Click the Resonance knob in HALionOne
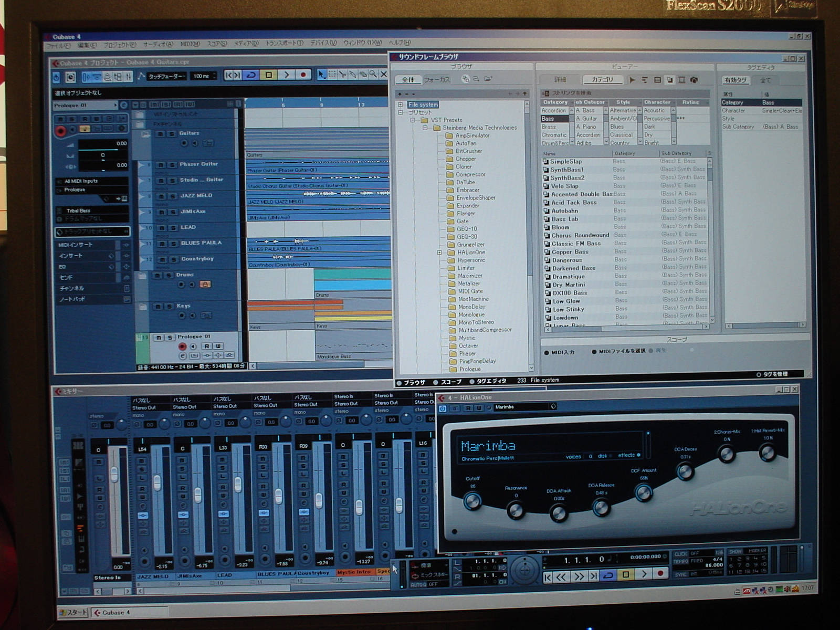840x630 pixels. pyautogui.click(x=516, y=510)
